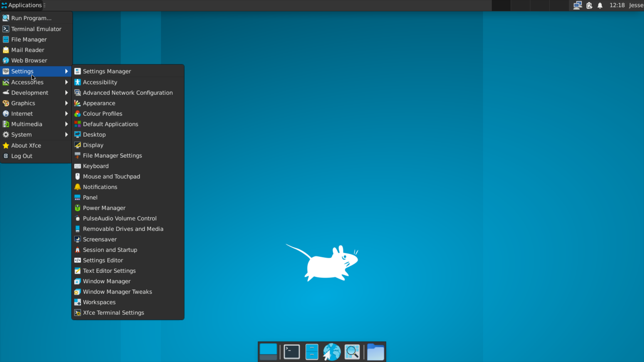Open Run Program... entry
The width and height of the screenshot is (644, 362).
[36, 18]
